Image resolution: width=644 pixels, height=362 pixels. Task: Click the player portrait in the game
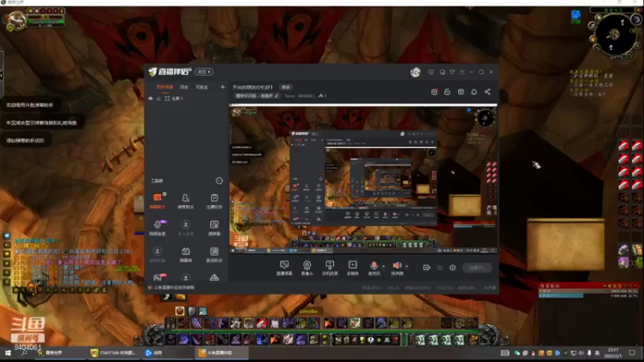pos(17,20)
